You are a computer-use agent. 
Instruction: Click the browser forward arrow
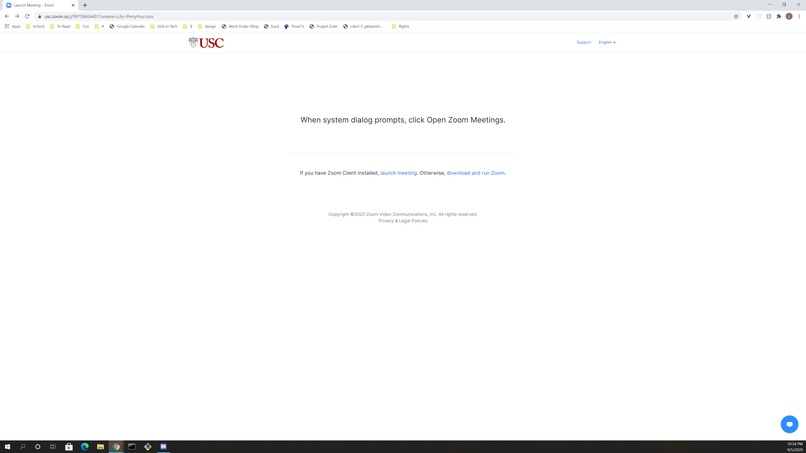pos(17,16)
